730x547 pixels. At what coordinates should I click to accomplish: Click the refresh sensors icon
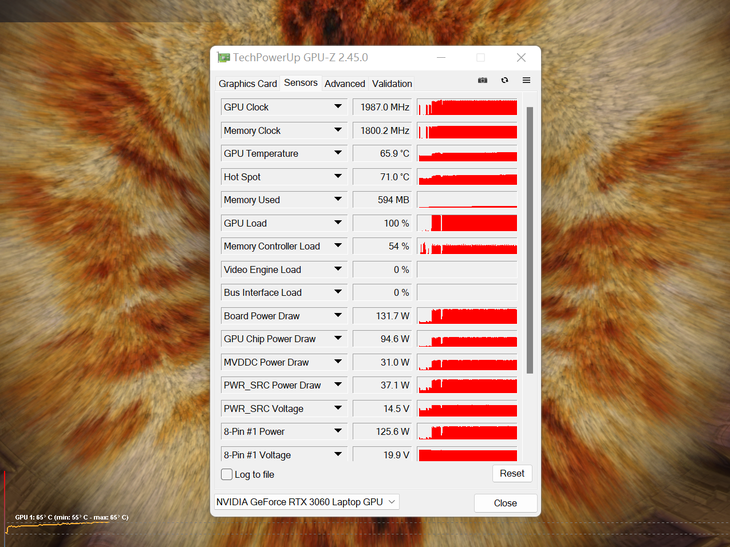[x=505, y=81]
